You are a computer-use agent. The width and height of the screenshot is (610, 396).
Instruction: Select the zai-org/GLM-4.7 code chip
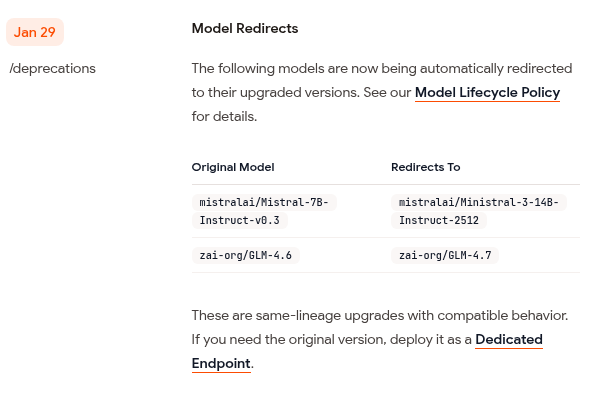[x=445, y=255]
